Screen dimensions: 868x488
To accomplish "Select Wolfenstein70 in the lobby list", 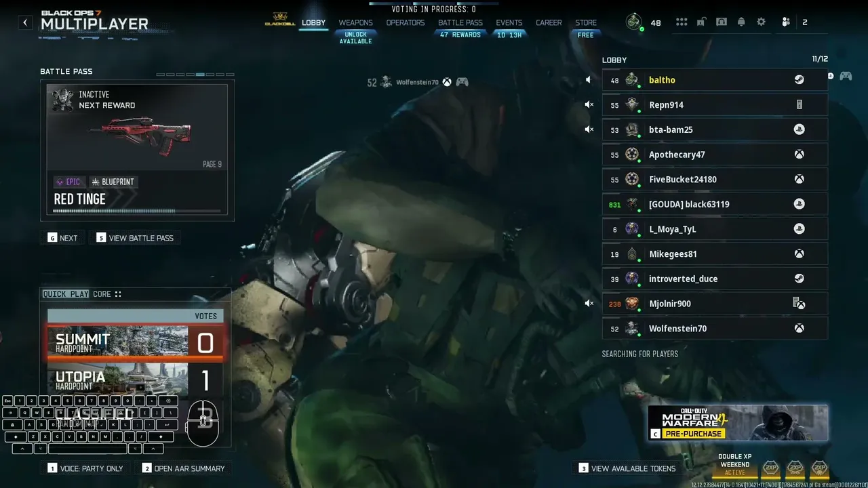I will coord(715,329).
